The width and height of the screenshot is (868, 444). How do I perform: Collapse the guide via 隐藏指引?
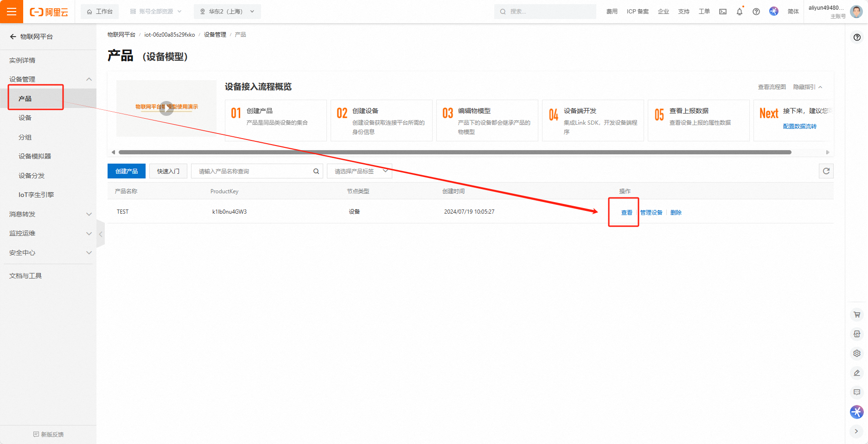click(x=807, y=87)
